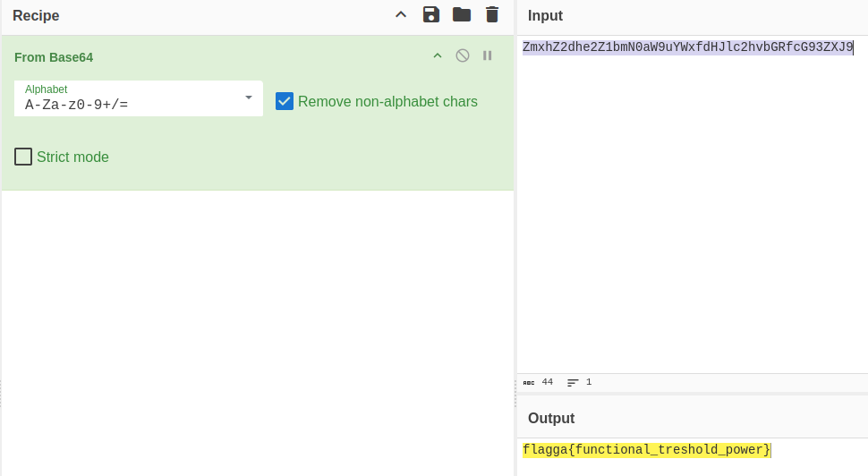
Task: Collapse the From Base64 operation chevron
Action: [438, 55]
